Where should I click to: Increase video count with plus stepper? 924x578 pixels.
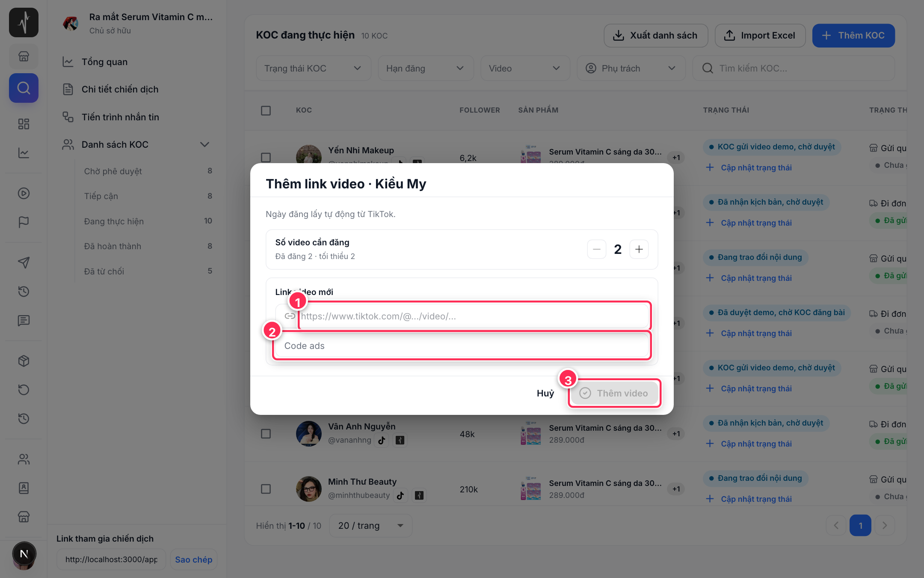[x=639, y=249]
